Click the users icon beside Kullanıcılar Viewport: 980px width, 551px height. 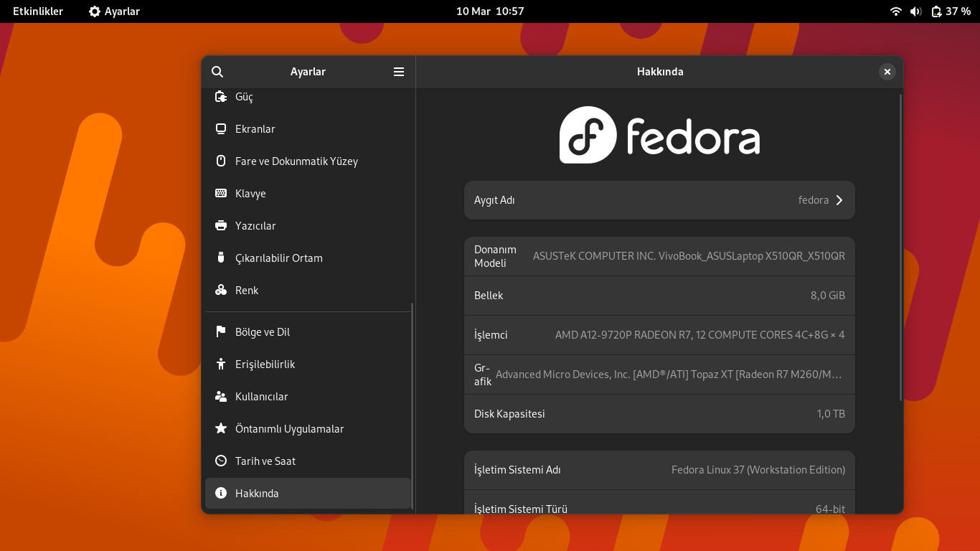coord(221,397)
